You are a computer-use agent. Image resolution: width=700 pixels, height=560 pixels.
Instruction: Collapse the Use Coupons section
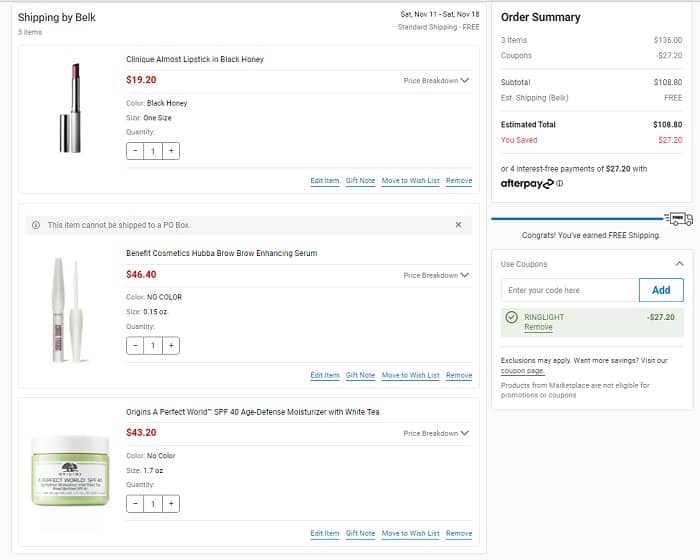click(x=680, y=264)
